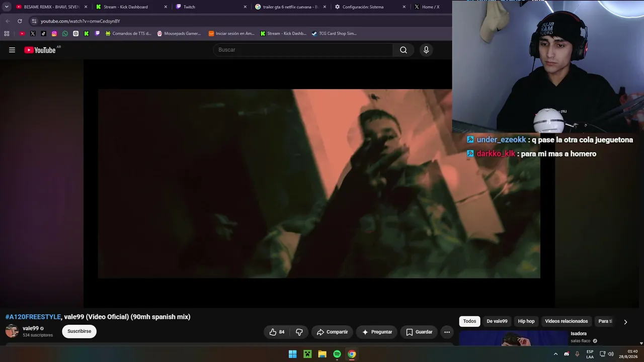Viewport: 644px width, 362px height.
Task: Close the Configuración: Sistema tab
Action: 404,7
